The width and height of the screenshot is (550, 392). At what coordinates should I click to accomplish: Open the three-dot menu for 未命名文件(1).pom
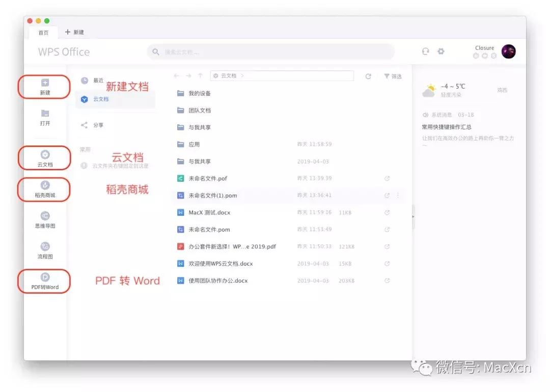397,195
